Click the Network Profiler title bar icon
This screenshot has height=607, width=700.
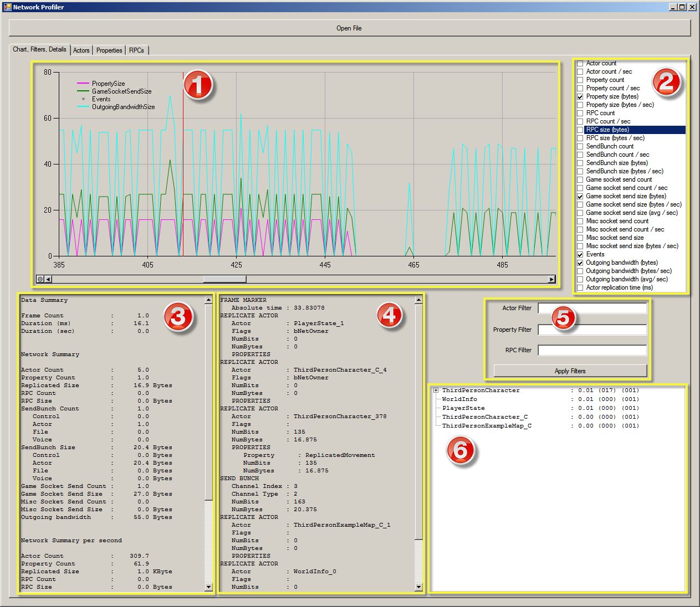tap(8, 7)
